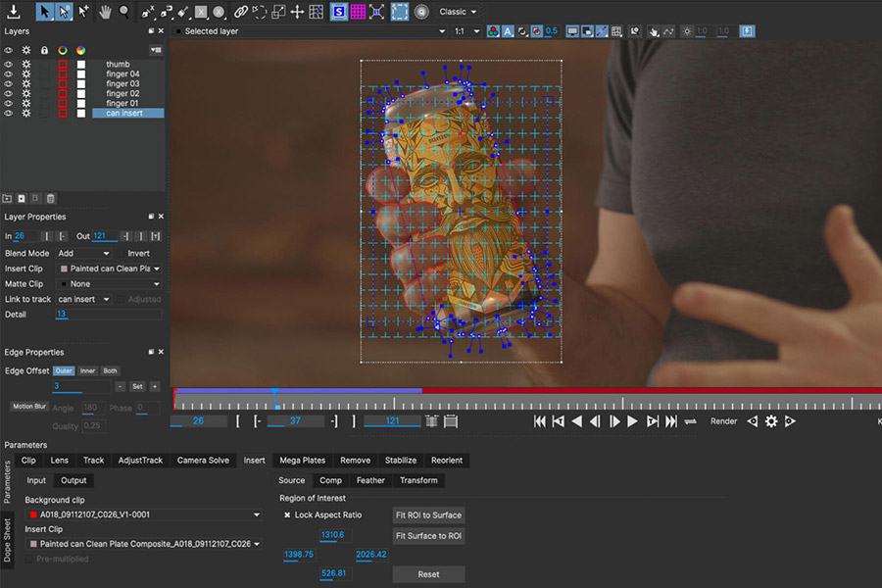Open the Feather tab under Insert

[x=370, y=480]
